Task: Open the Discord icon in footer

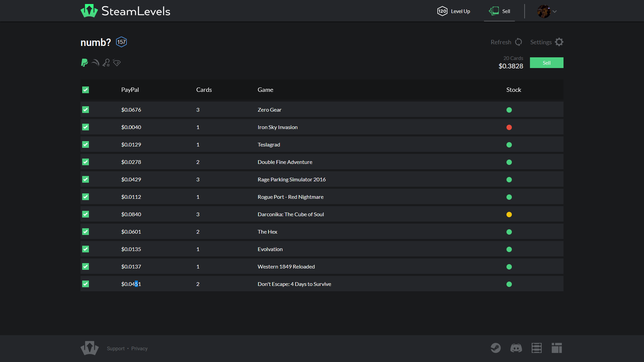Action: [516, 348]
